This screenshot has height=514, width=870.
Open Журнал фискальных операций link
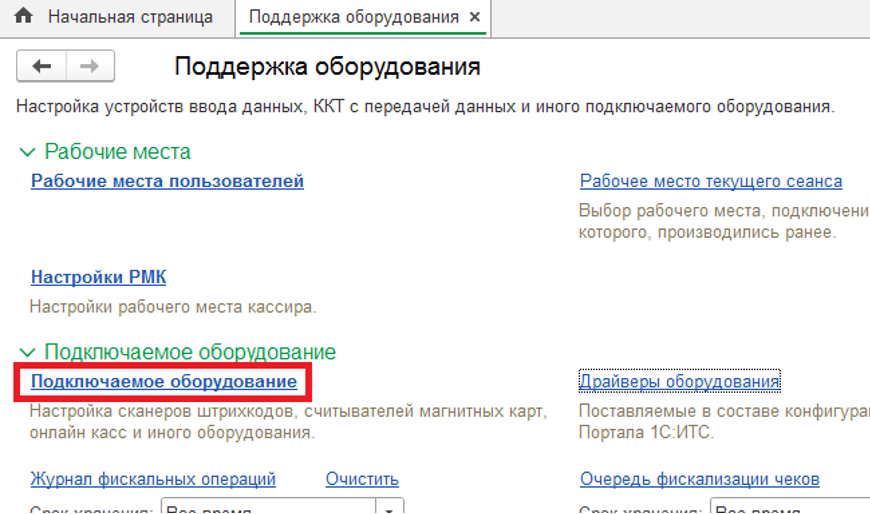click(x=153, y=479)
